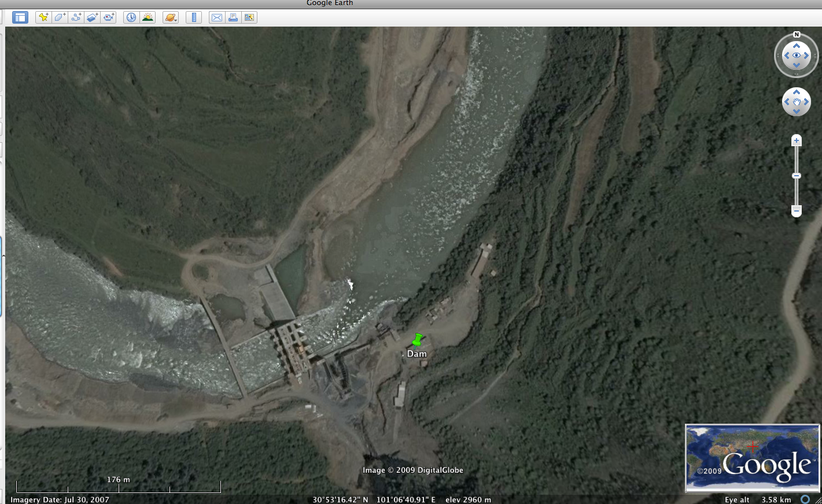Screen dimensions: 822x504
Task: Click the elev 2960 m readout
Action: click(468, 499)
